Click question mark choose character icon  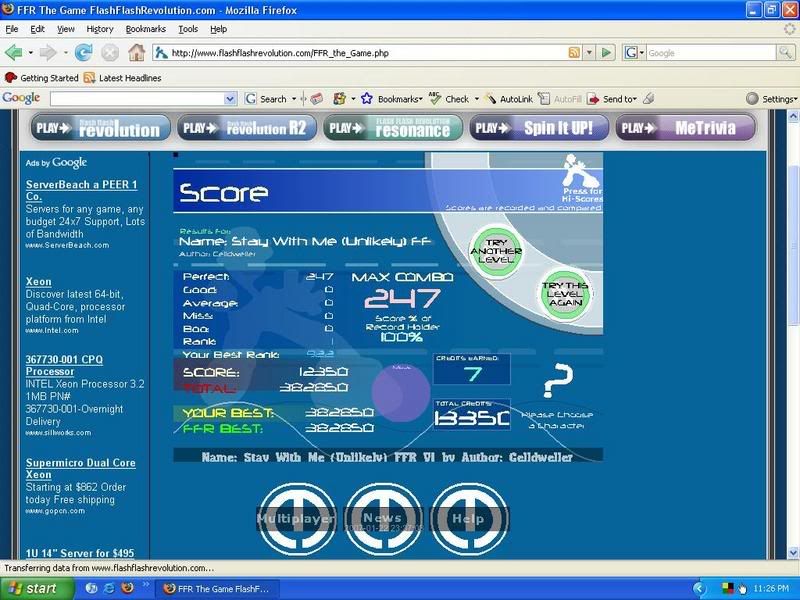(557, 381)
